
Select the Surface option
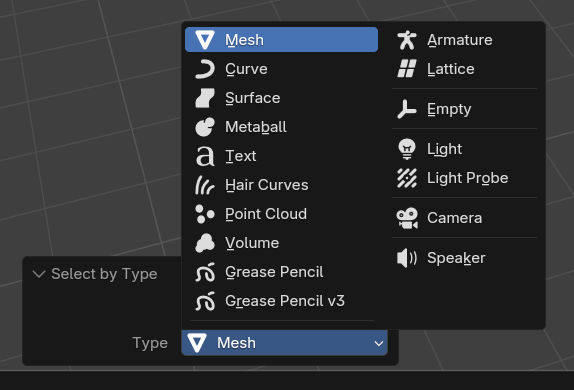pyautogui.click(x=281, y=98)
